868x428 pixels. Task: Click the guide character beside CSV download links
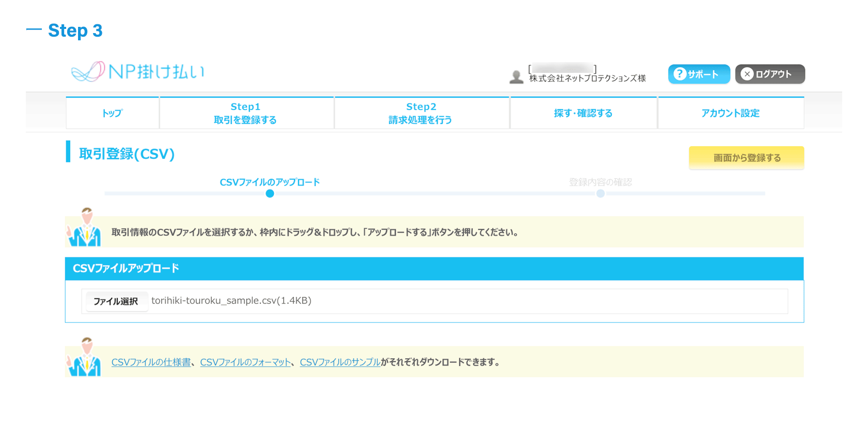click(x=84, y=357)
